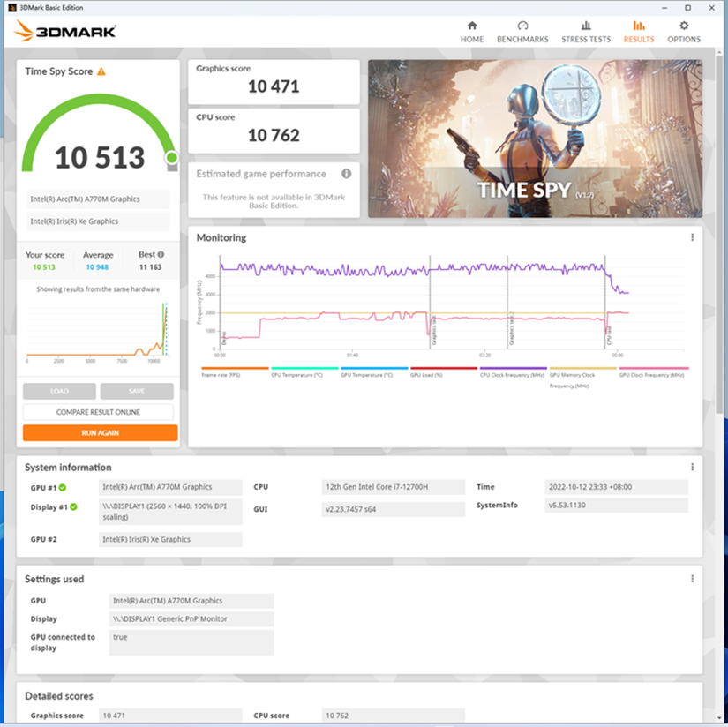Click the STRESS TESTS menu label
Screen dimensions: 728x727
click(586, 40)
